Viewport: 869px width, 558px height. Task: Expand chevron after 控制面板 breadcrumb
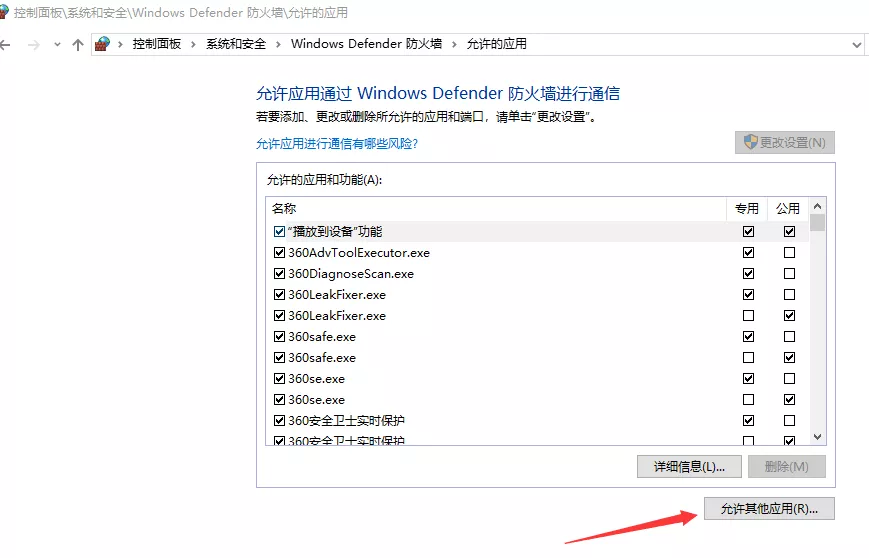pyautogui.click(x=193, y=44)
